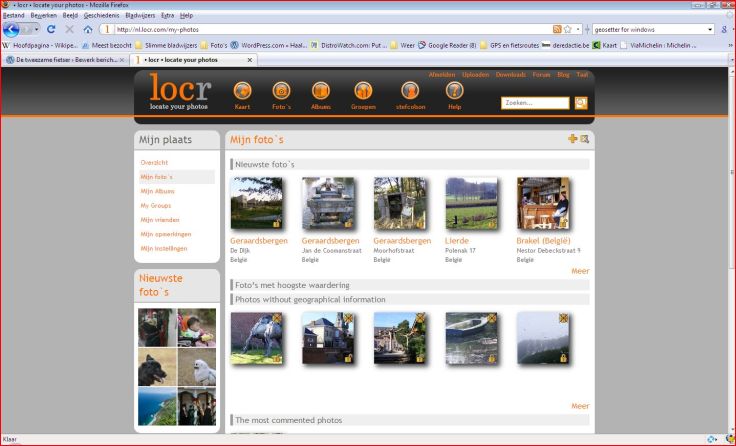This screenshot has width=736, height=446.
Task: Click the Lierde photo title link
Action: pos(457,240)
